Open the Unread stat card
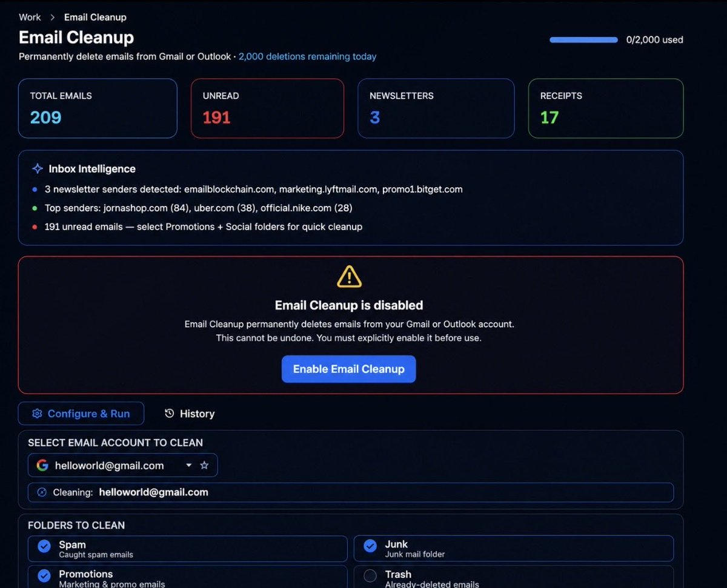Image resolution: width=727 pixels, height=588 pixels. 267,108
